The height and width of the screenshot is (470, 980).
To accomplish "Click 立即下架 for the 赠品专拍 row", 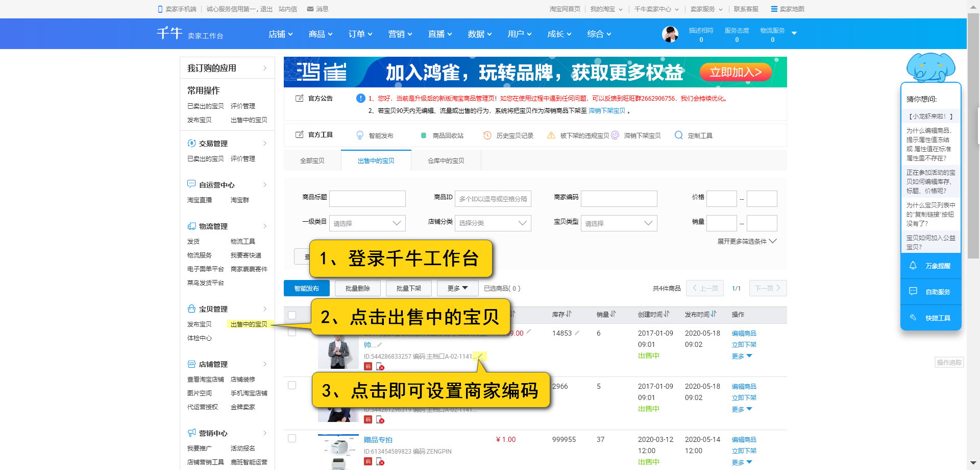I will (x=744, y=451).
